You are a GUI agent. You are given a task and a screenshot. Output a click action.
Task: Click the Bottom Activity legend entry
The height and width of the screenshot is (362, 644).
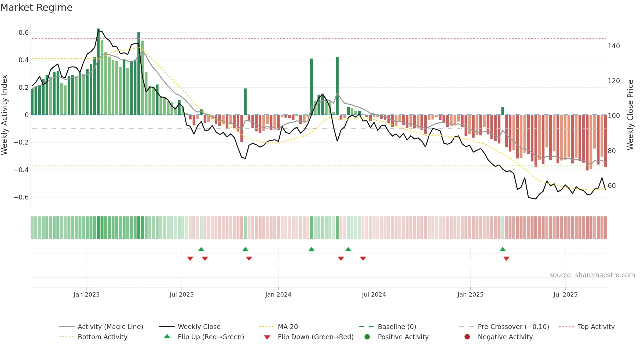(93, 337)
